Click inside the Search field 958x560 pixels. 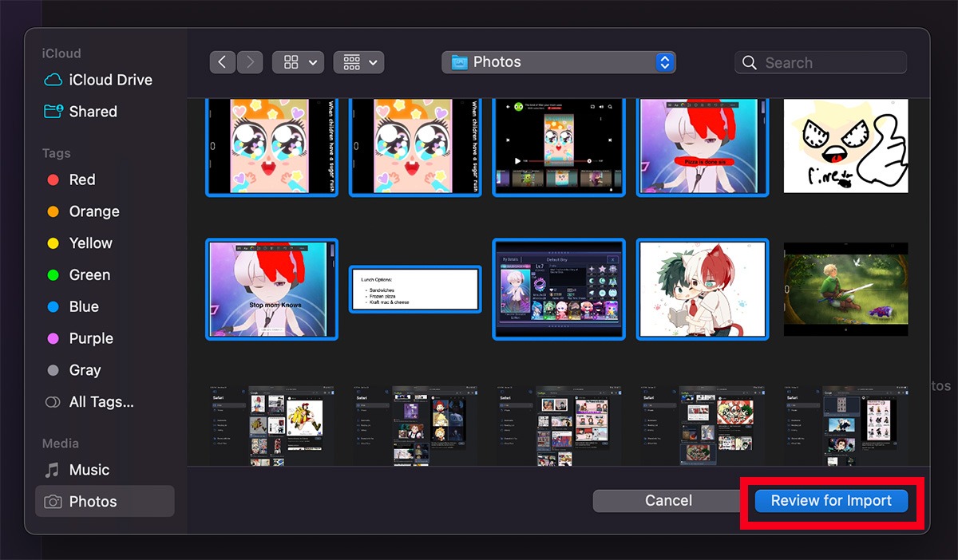[822, 62]
